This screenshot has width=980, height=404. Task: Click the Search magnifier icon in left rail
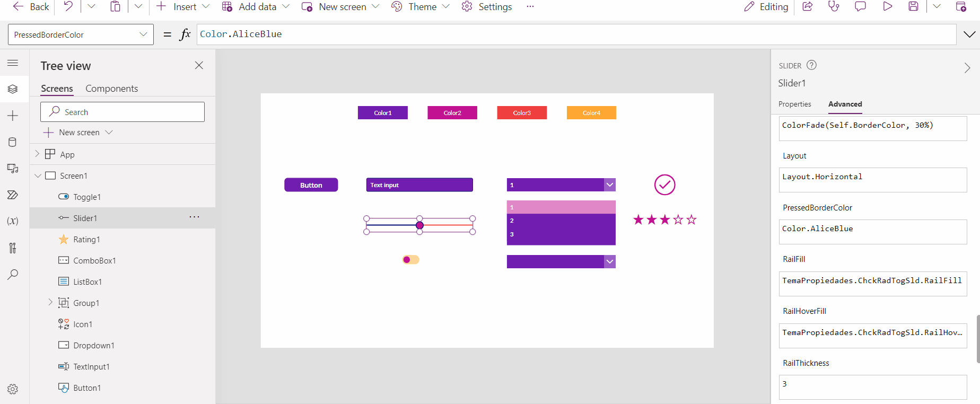pos(13,275)
